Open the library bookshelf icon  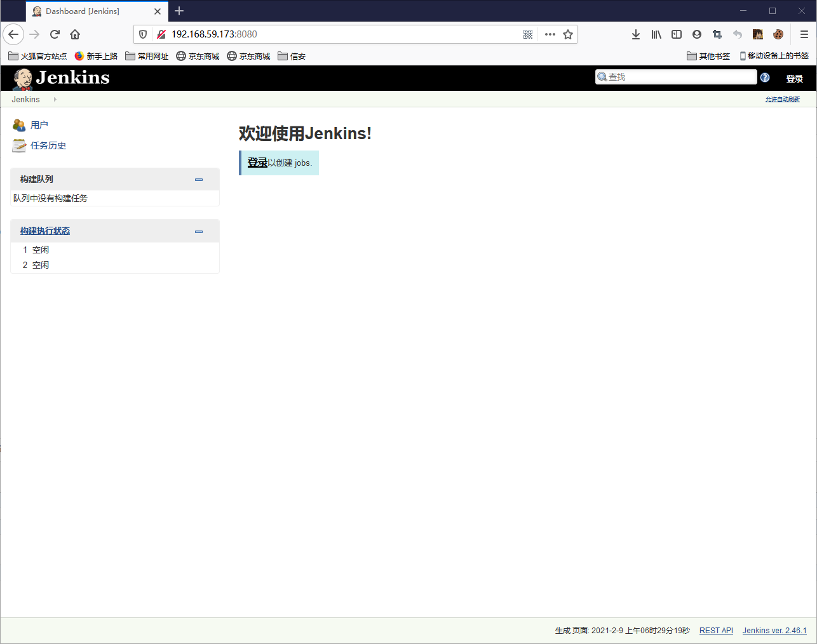tap(656, 34)
